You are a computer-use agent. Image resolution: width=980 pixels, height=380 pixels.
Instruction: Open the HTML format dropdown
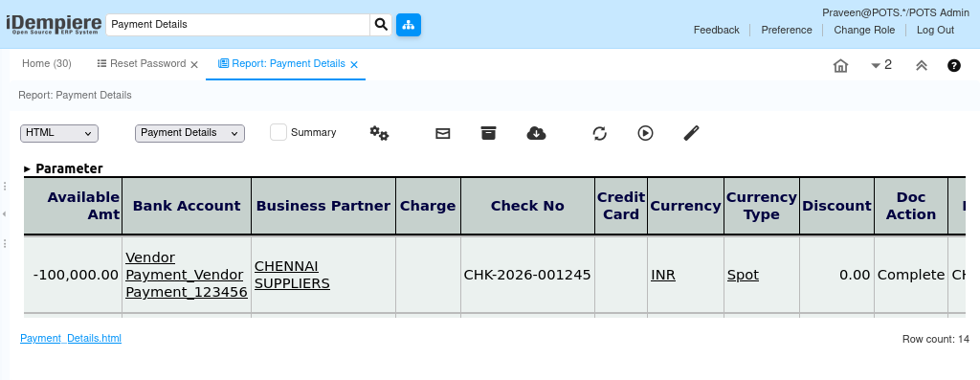pyautogui.click(x=59, y=133)
